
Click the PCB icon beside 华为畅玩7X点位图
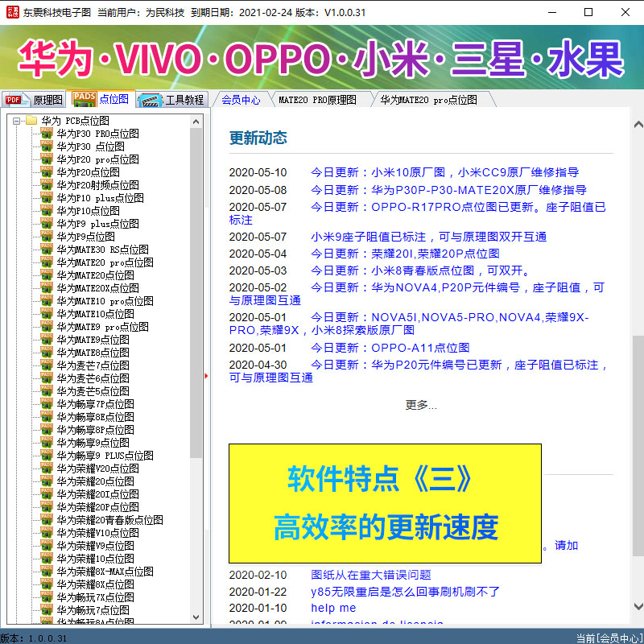47,597
